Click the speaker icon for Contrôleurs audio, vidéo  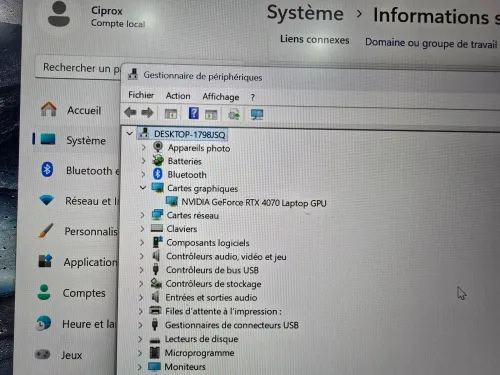156,256
